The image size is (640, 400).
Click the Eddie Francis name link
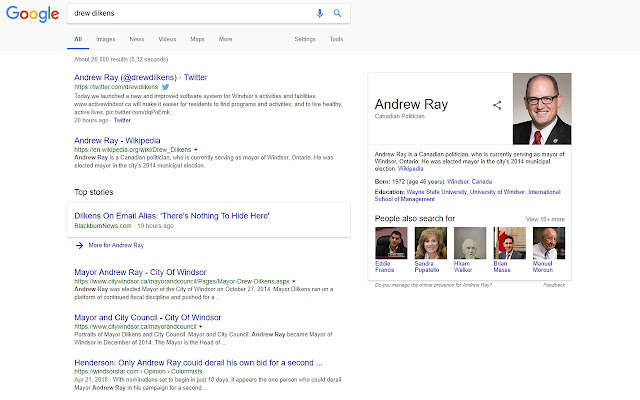384,267
